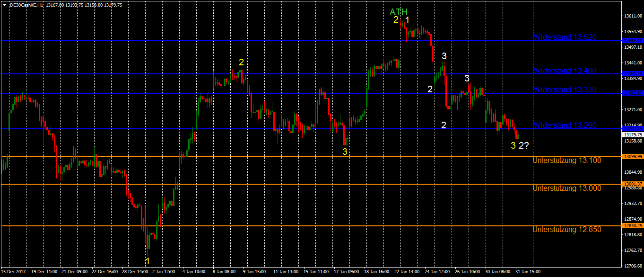Image resolution: width=644 pixels, height=277 pixels.
Task: Select the Unterstützung 12.850 label
Action: (x=567, y=229)
